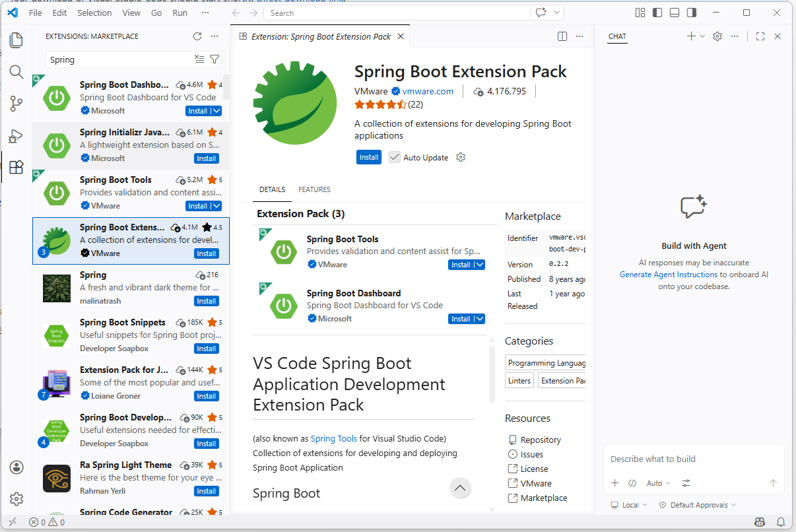Open the File menu

pos(36,13)
